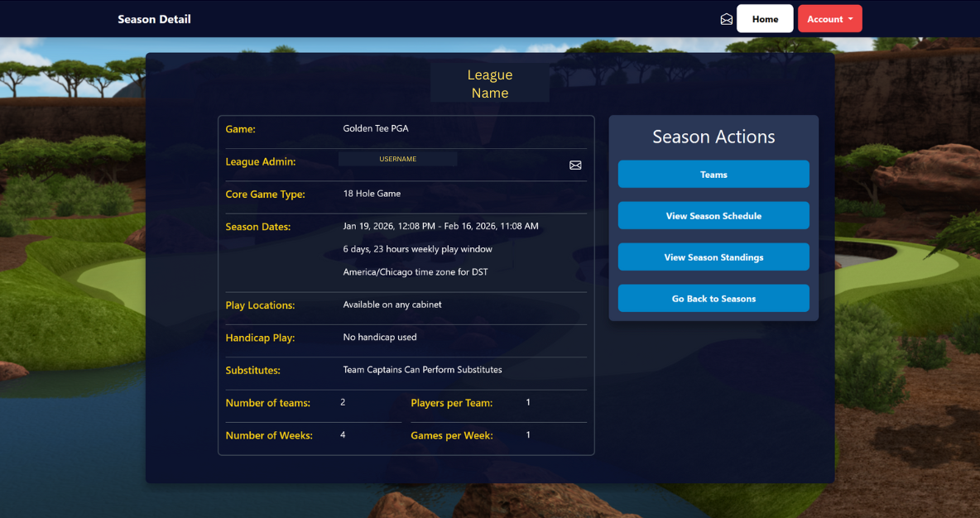Click the No handicap used value

[x=380, y=338]
